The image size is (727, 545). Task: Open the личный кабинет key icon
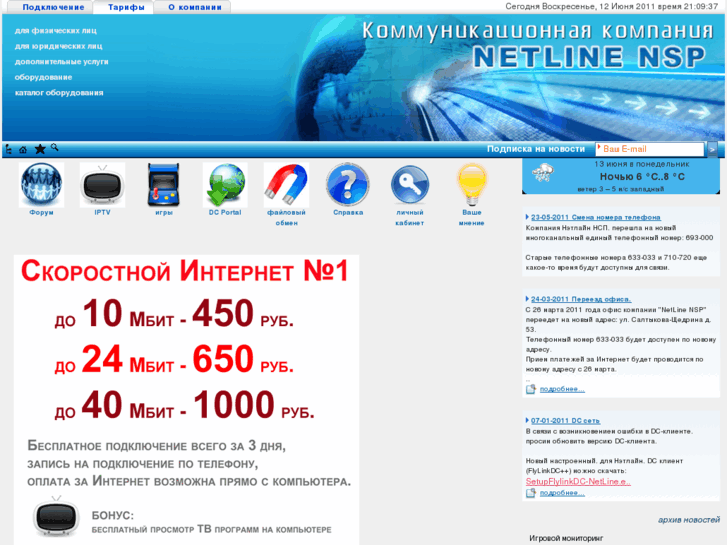click(x=409, y=185)
